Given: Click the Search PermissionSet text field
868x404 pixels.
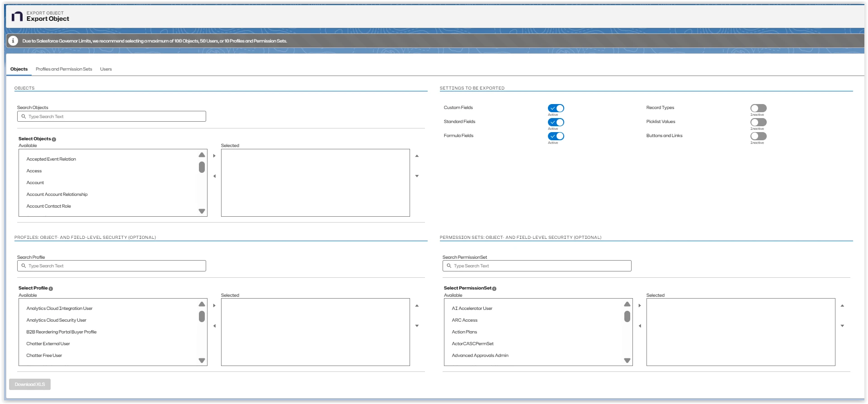Looking at the screenshot, I should [537, 266].
